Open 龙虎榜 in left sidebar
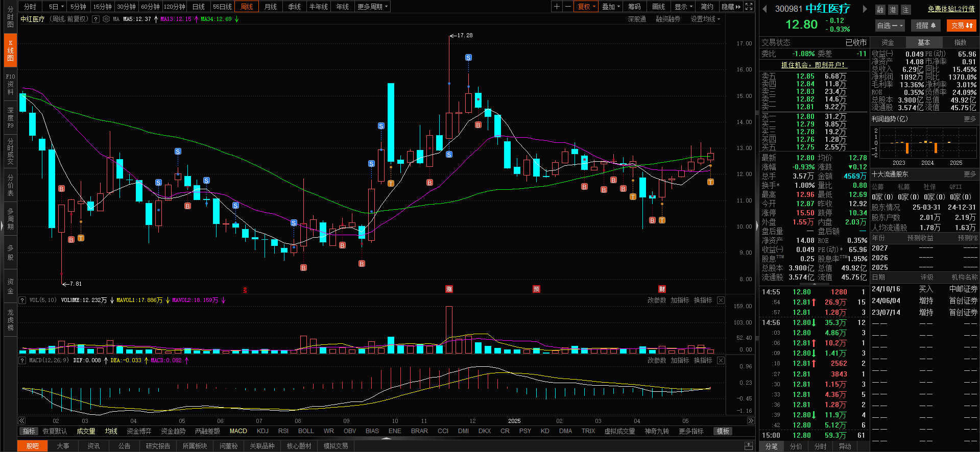The image size is (980, 452). click(10, 320)
